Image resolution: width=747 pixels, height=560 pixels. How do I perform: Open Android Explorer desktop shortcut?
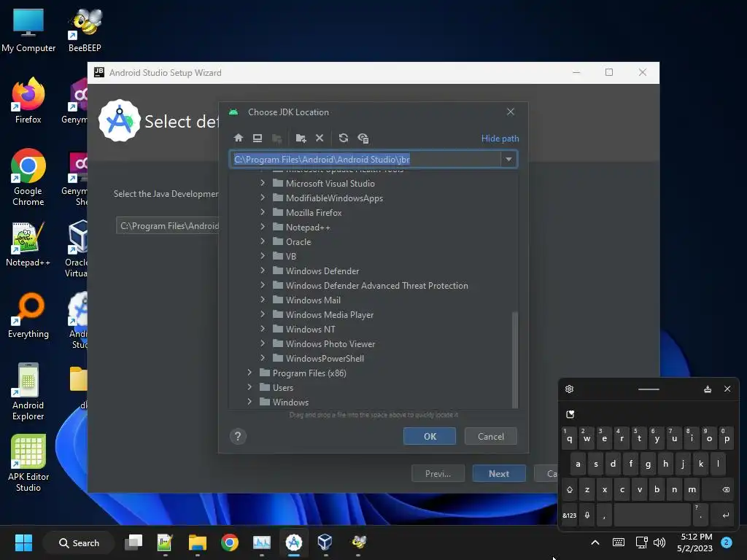(x=28, y=392)
